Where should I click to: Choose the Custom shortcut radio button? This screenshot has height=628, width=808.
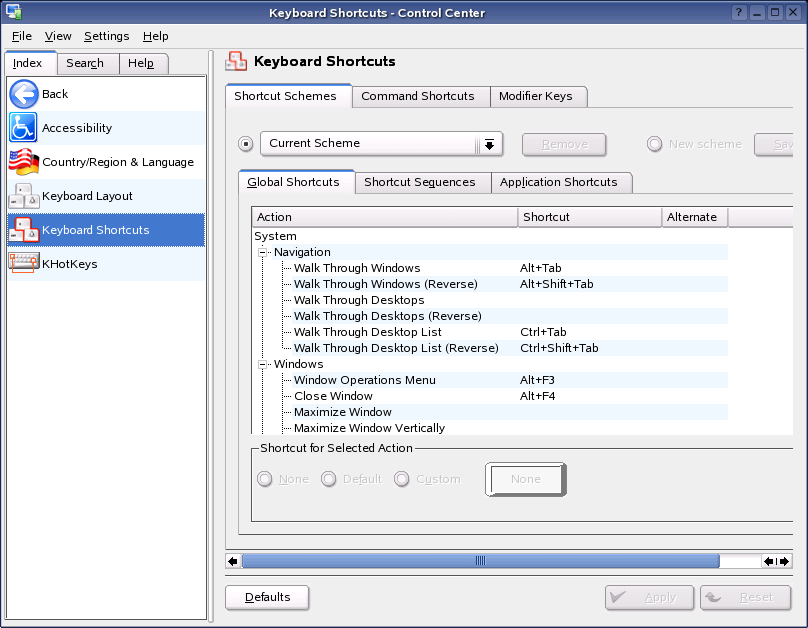point(402,479)
